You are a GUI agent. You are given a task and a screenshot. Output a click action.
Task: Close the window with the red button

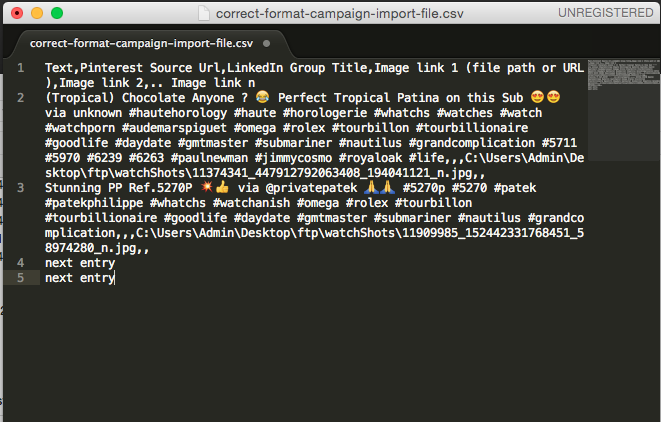(x=16, y=14)
